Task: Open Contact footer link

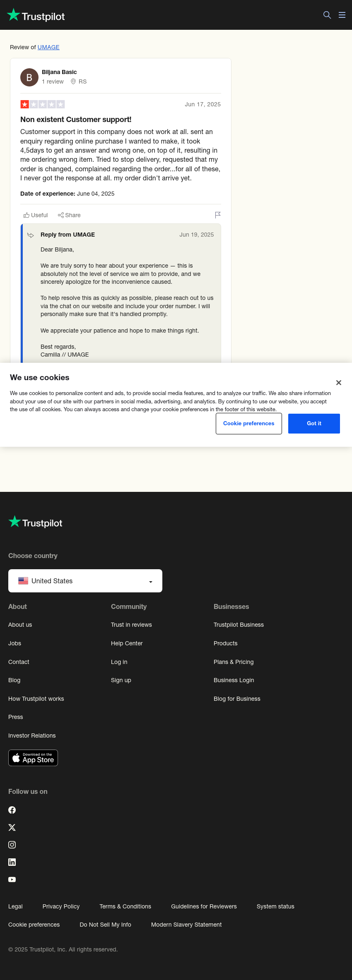Action: tap(19, 662)
